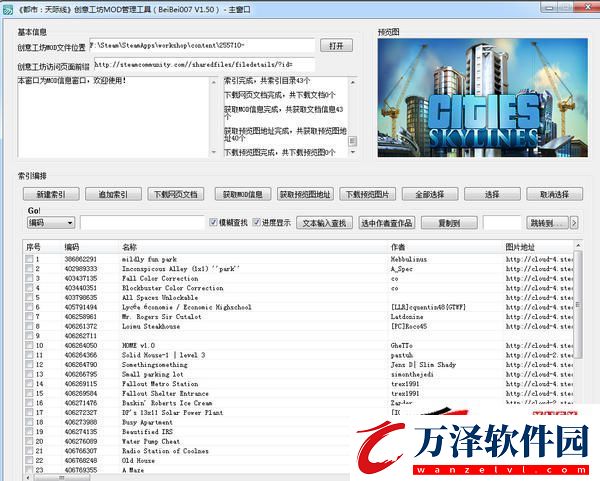Select the Water Pump Cheat entry
Screen dimensions: 600x481
[x=151, y=441]
